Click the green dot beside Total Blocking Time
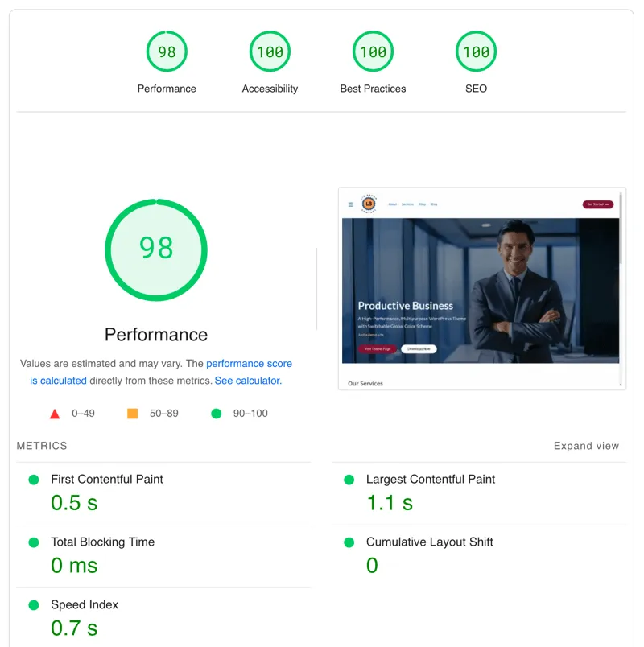This screenshot has height=647, width=644. [x=34, y=542]
